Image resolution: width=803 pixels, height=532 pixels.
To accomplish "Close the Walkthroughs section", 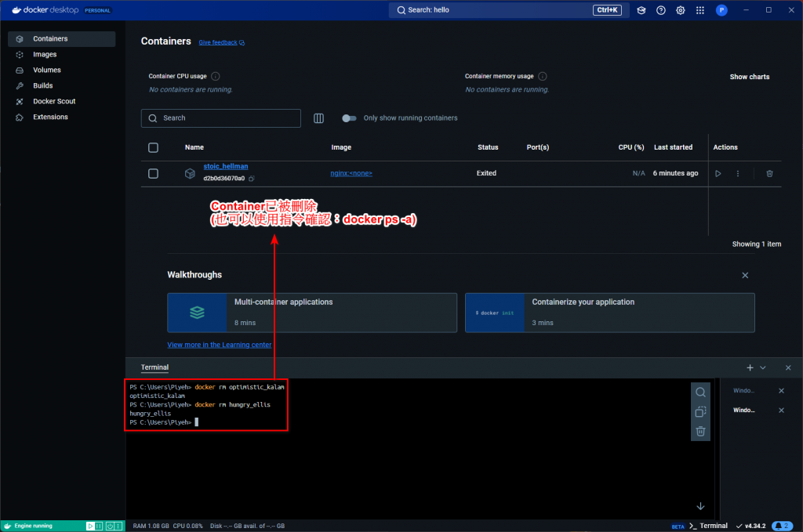I will point(745,275).
